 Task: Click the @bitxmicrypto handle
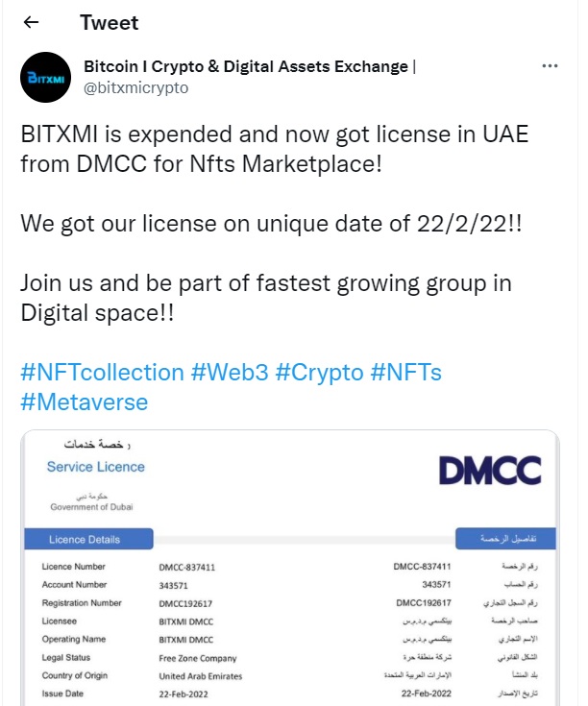click(x=136, y=87)
